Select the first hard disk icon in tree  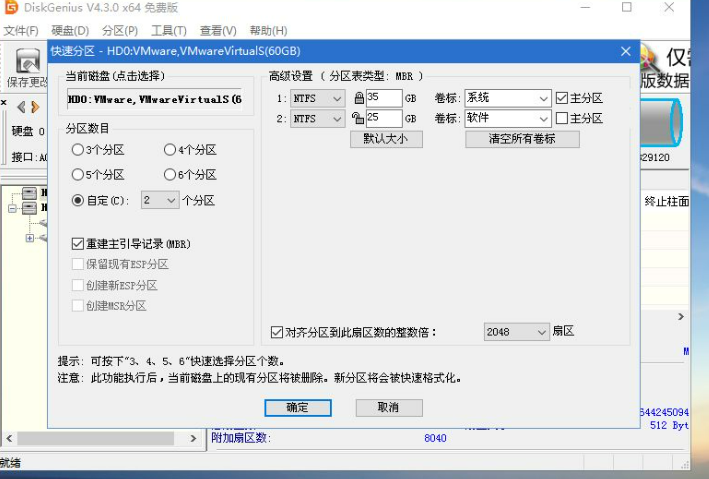(29, 194)
